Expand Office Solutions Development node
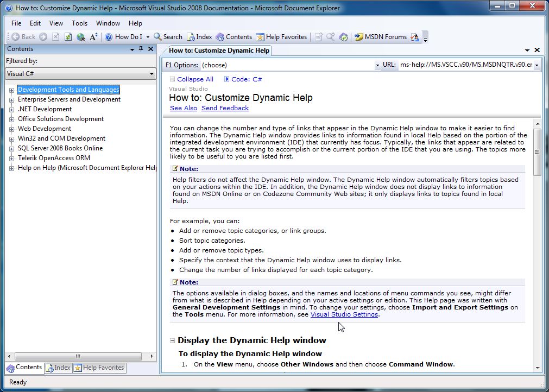The width and height of the screenshot is (549, 392). [11, 119]
